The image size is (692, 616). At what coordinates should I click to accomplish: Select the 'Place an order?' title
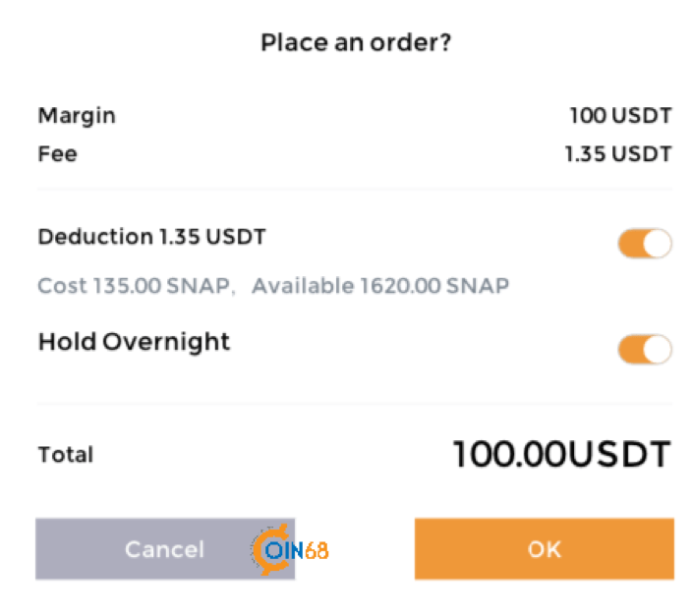click(356, 43)
